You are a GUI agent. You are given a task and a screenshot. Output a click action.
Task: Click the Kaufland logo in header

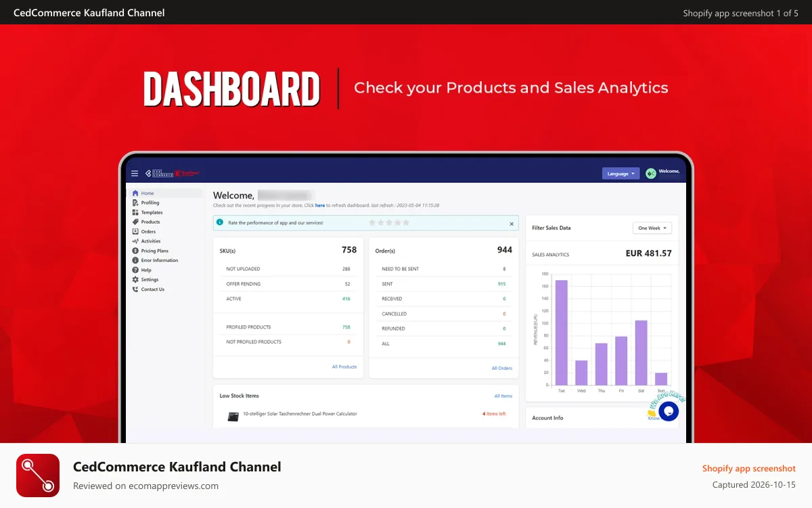(x=187, y=173)
